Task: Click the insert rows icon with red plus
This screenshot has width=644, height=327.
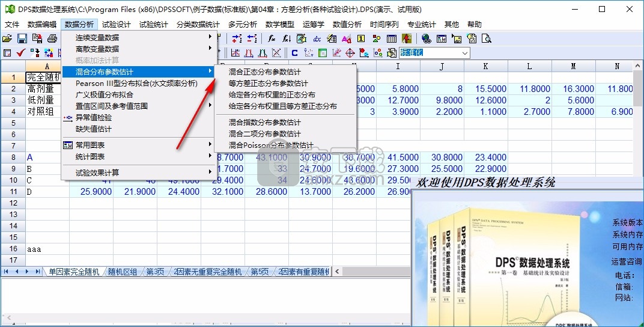Action: pos(237,38)
